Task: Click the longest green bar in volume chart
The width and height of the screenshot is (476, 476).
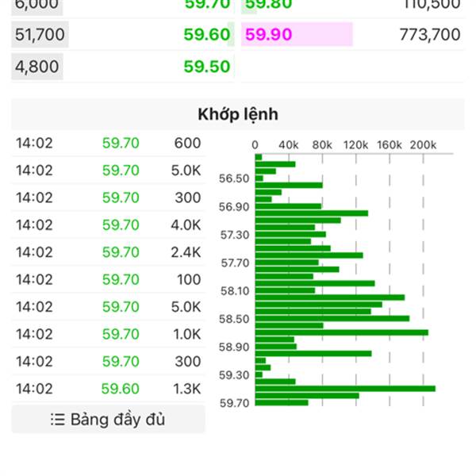Action: 345,388
